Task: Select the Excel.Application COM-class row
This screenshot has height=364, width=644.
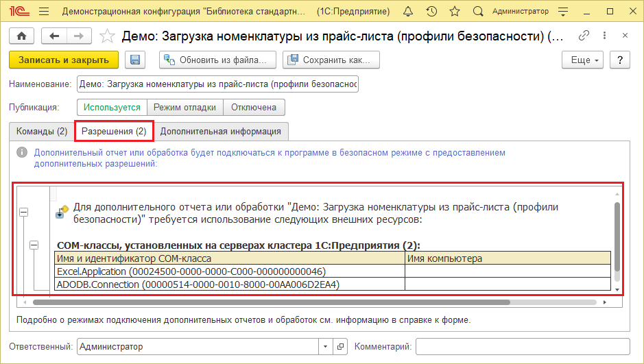Action: click(x=333, y=271)
